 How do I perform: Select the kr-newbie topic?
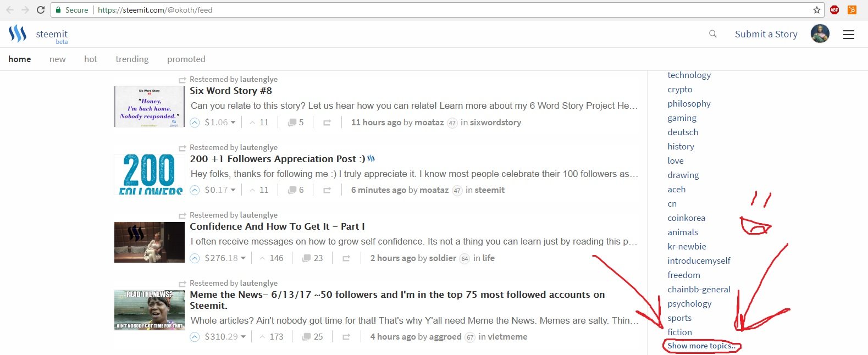687,247
